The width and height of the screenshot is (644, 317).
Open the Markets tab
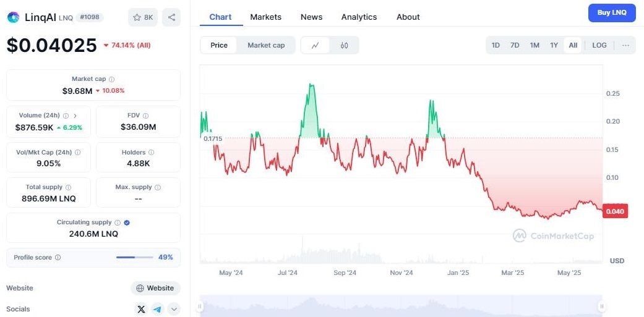tap(266, 17)
